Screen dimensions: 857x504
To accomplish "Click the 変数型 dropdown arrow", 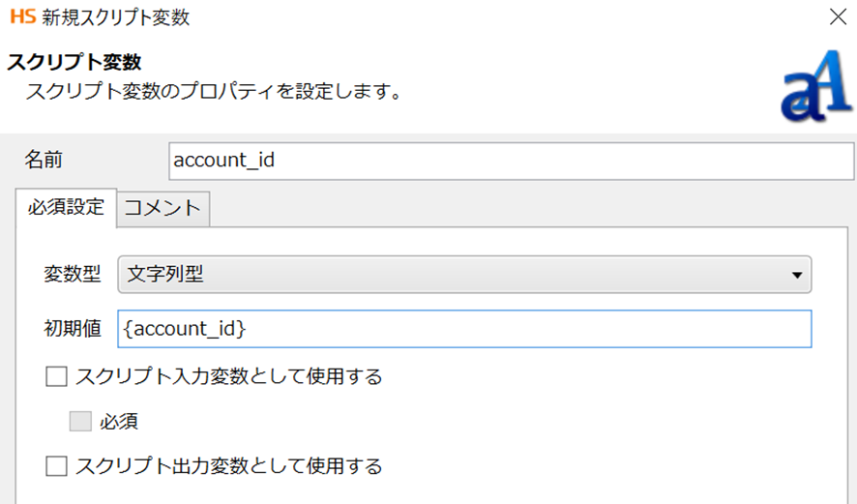I will click(x=796, y=275).
